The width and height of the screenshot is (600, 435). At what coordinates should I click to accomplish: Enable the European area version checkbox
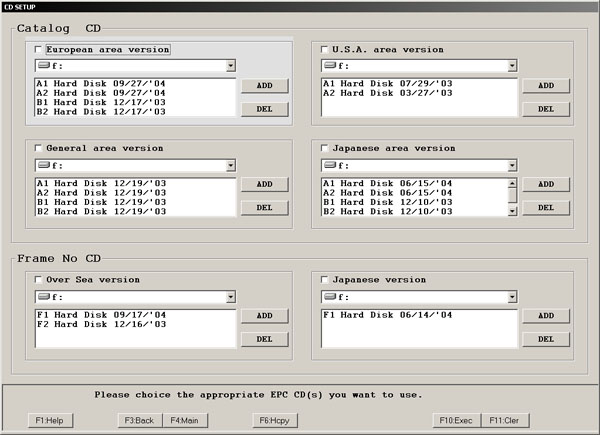39,49
